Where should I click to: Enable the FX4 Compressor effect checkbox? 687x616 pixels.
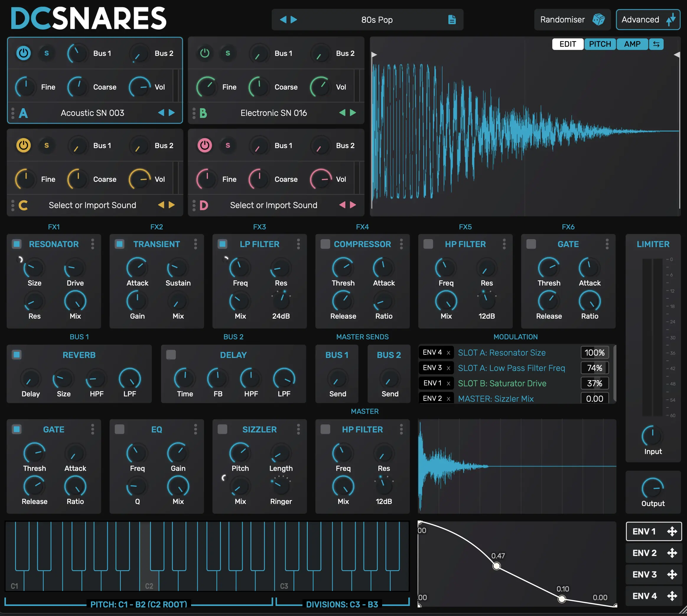(325, 244)
